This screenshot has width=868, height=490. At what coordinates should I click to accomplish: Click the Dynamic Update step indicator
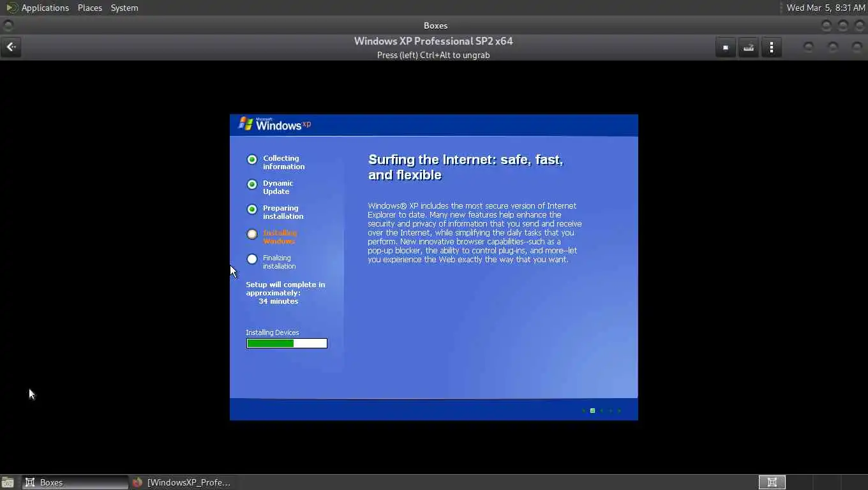252,184
